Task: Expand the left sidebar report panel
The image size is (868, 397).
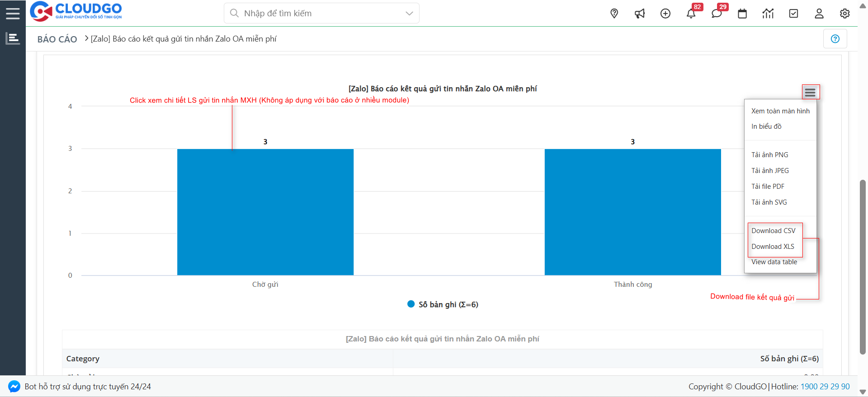Action: [x=13, y=38]
